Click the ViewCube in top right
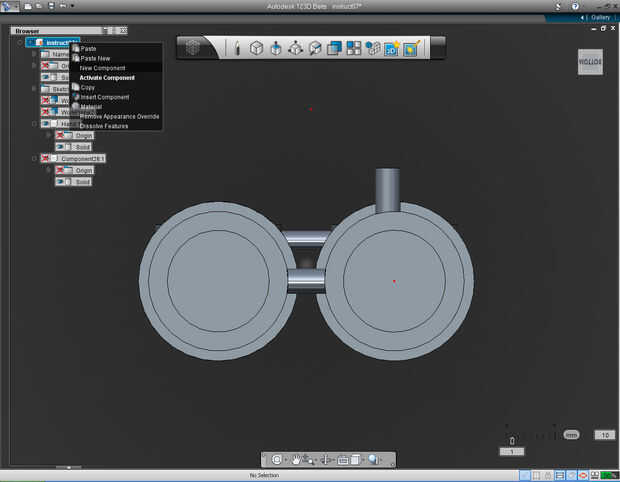620x482 pixels. click(590, 62)
